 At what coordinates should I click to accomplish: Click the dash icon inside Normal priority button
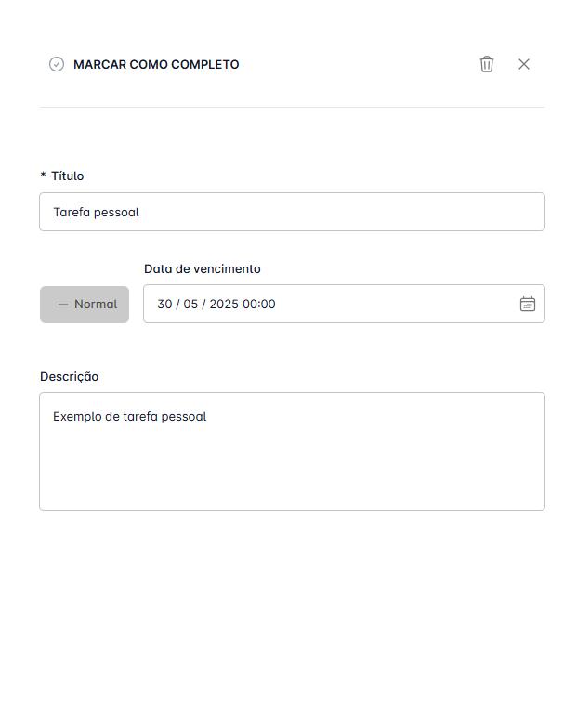point(63,305)
